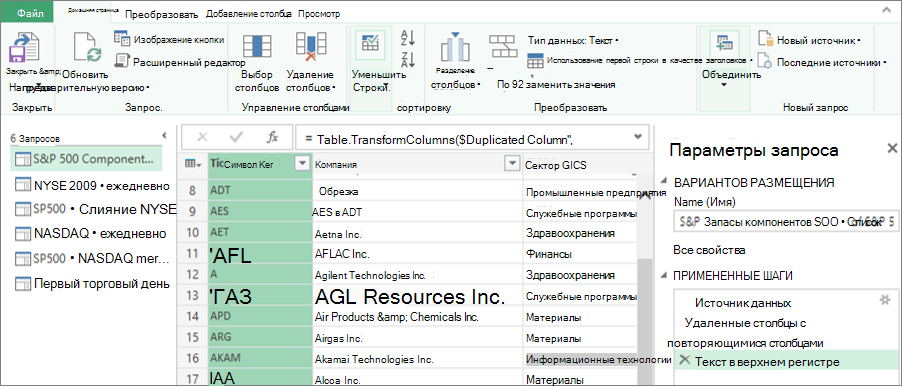The height and width of the screenshot is (386, 902).
Task: Click the Изображение кнопки icon
Action: [x=121, y=38]
